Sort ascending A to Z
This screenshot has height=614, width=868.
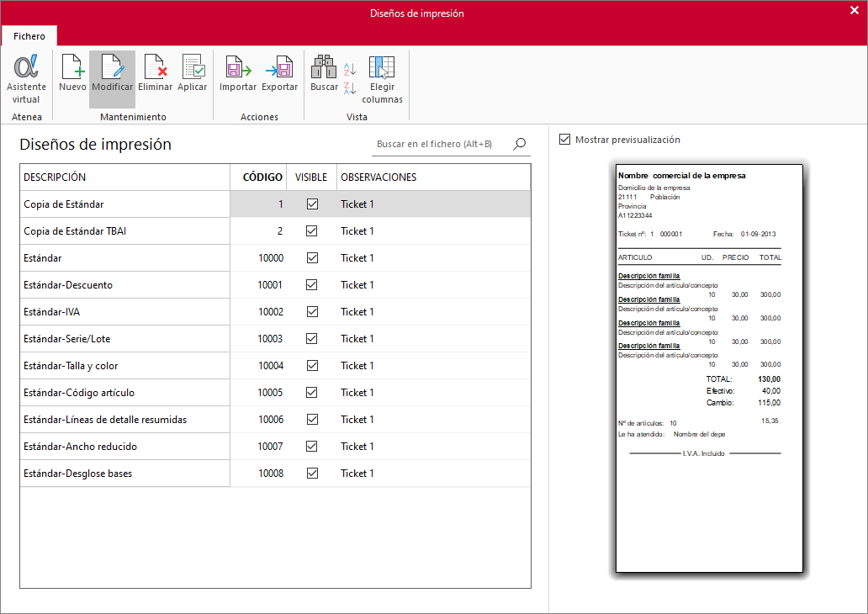350,69
